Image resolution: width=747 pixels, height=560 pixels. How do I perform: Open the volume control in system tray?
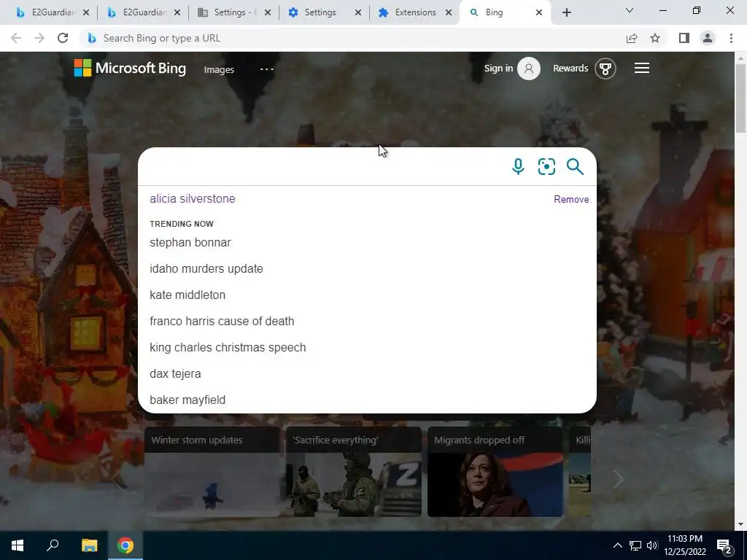pos(652,545)
